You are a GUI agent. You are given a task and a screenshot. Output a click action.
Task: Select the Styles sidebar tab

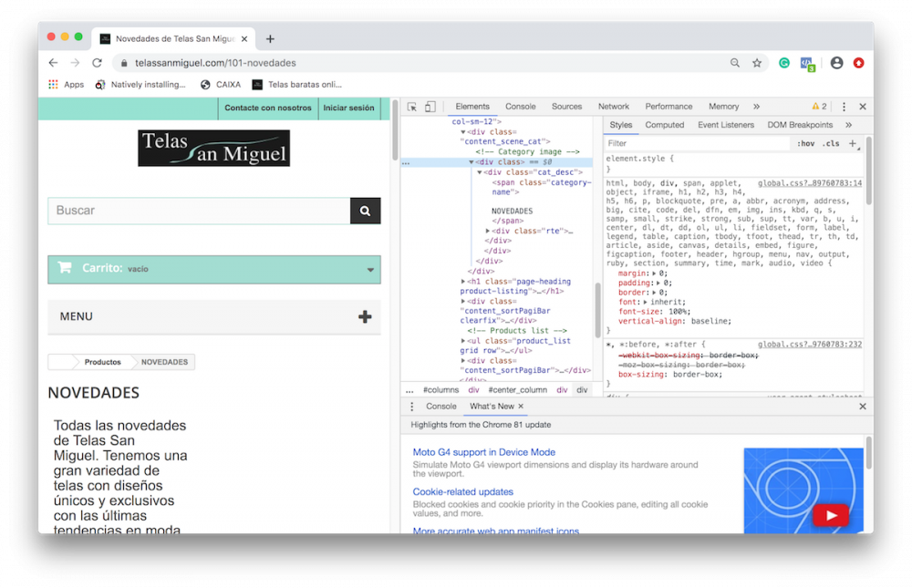620,125
